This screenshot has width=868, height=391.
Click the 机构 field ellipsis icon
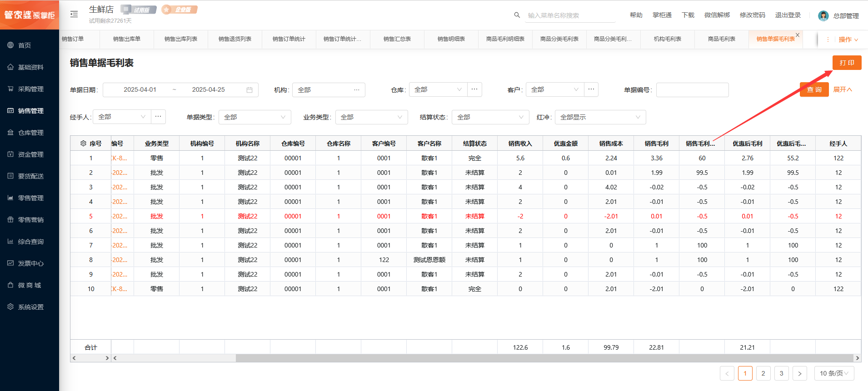(x=357, y=89)
